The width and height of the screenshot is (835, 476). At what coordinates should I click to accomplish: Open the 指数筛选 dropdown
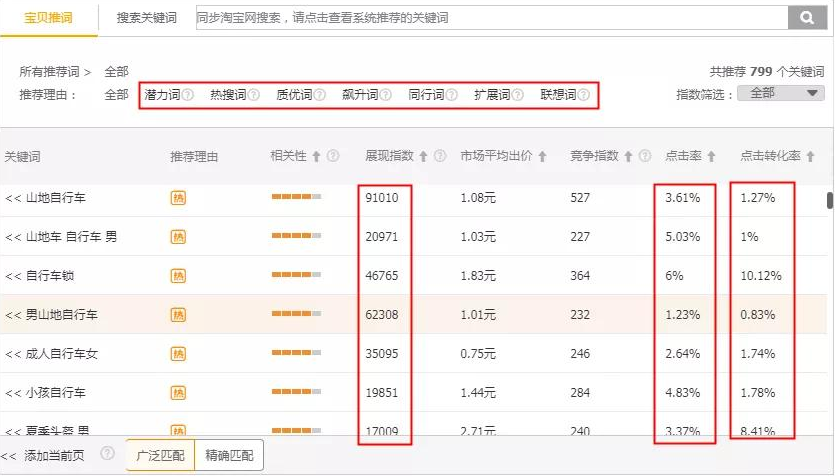781,93
